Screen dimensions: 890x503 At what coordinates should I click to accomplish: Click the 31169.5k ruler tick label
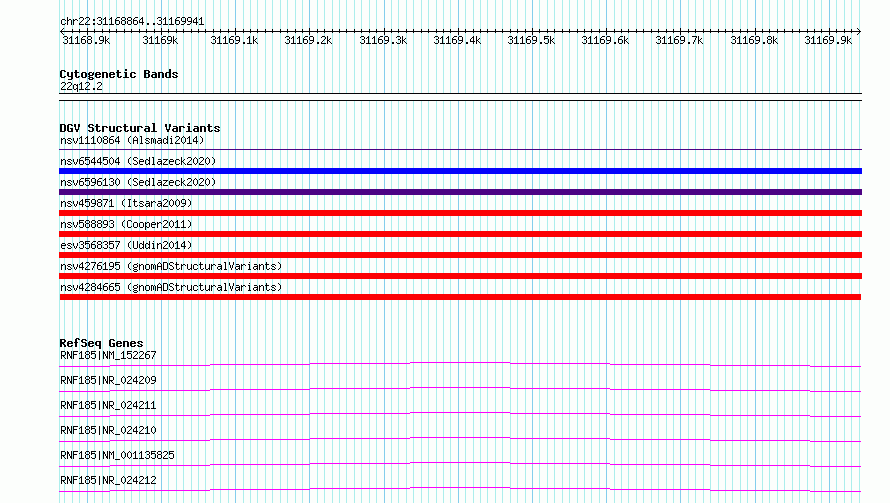[531, 40]
